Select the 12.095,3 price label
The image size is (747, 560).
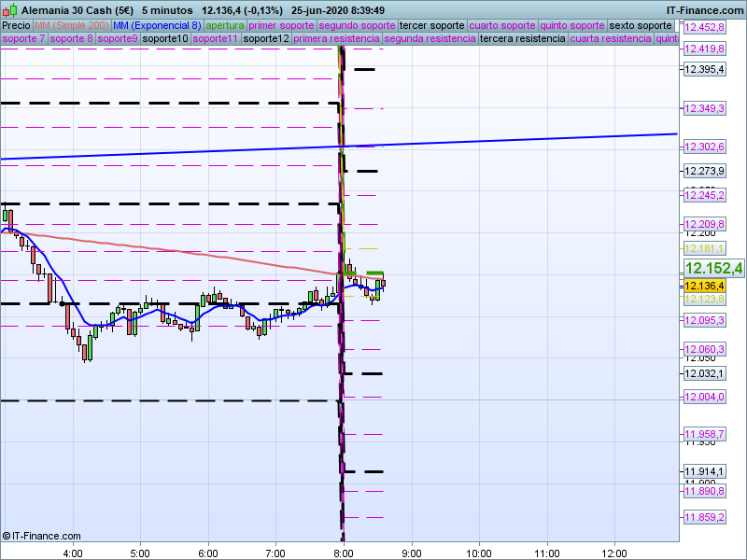coord(704,320)
